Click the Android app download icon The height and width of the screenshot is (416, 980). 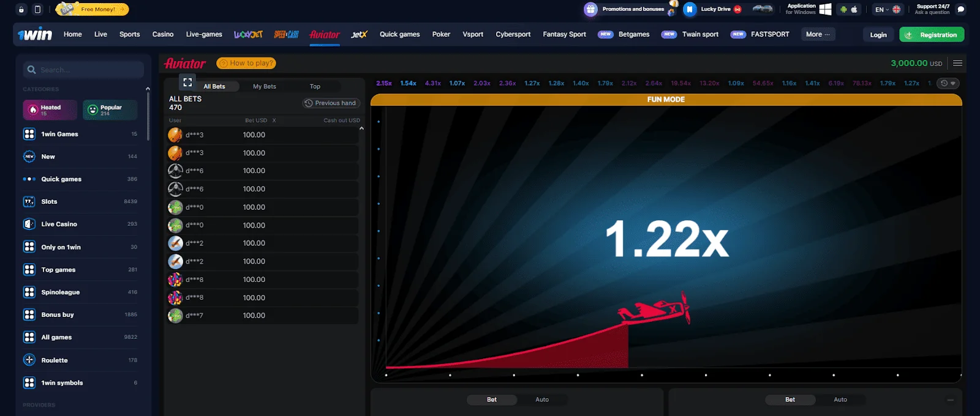[843, 9]
